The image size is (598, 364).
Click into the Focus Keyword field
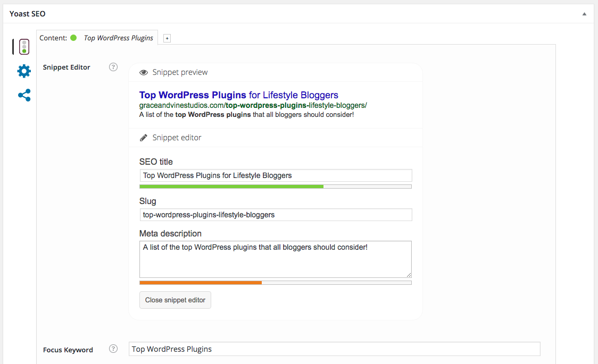point(334,349)
